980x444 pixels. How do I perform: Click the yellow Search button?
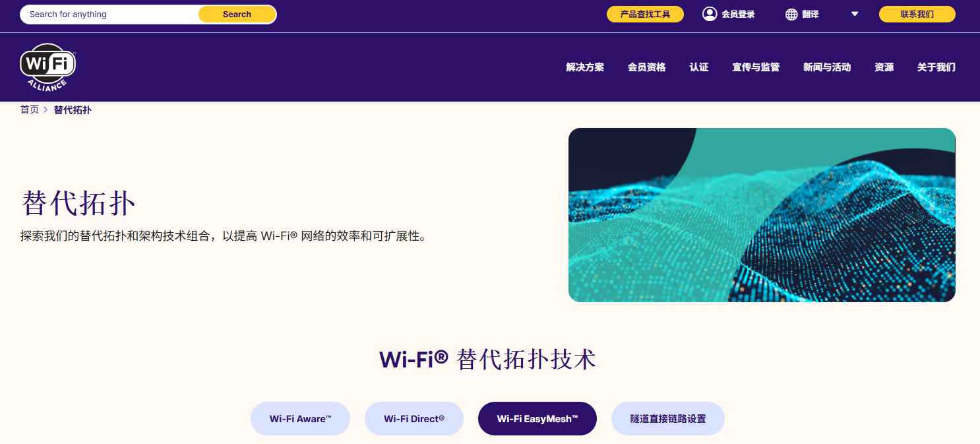tap(237, 15)
